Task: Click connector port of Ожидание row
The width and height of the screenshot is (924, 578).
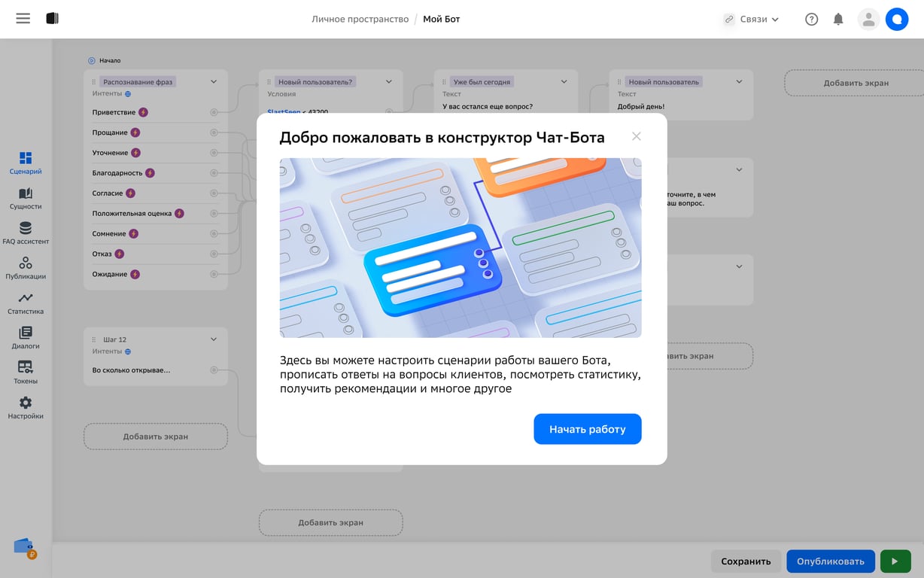Action: [x=214, y=274]
